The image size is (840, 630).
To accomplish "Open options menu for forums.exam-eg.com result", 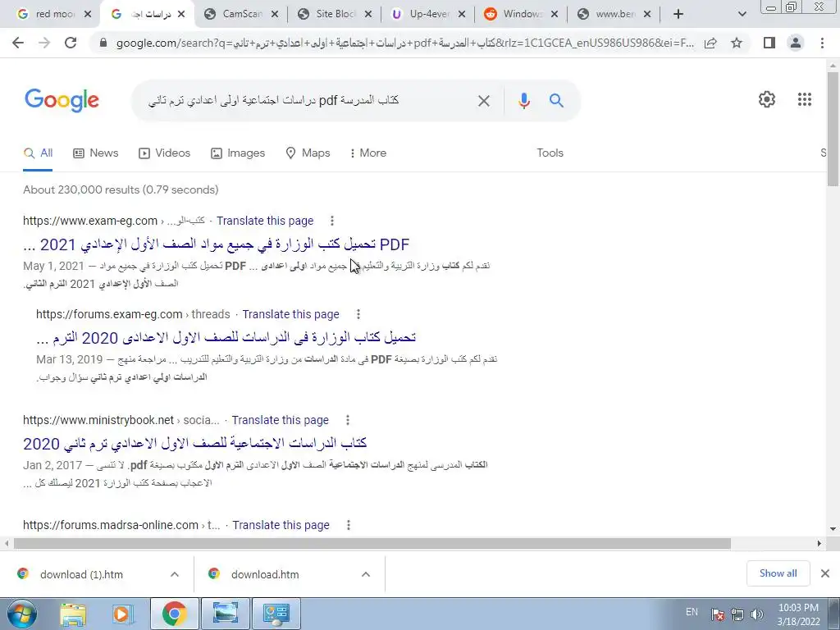I will 358,314.
